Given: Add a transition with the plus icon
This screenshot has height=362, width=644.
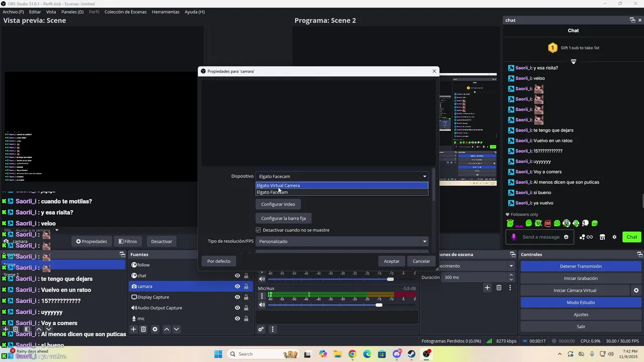Looking at the screenshot, I should click(487, 288).
